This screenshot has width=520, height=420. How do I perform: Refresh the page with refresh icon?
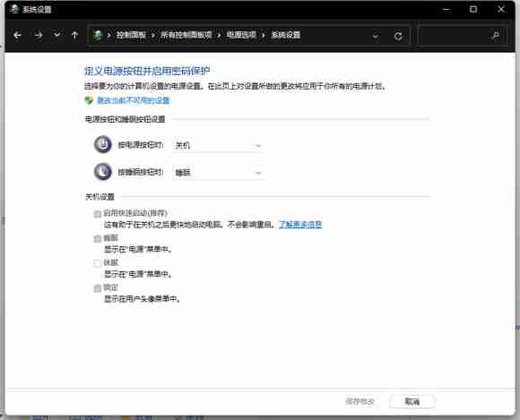[398, 36]
